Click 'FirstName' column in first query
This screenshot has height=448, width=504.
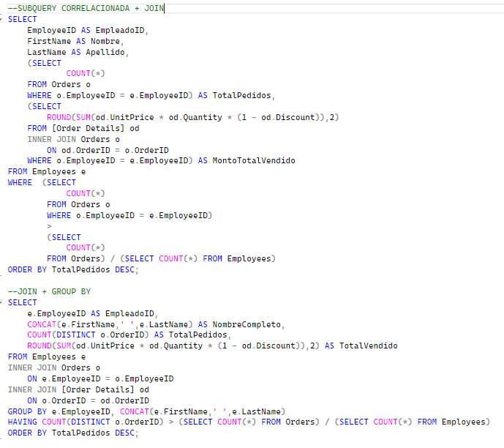coord(49,41)
